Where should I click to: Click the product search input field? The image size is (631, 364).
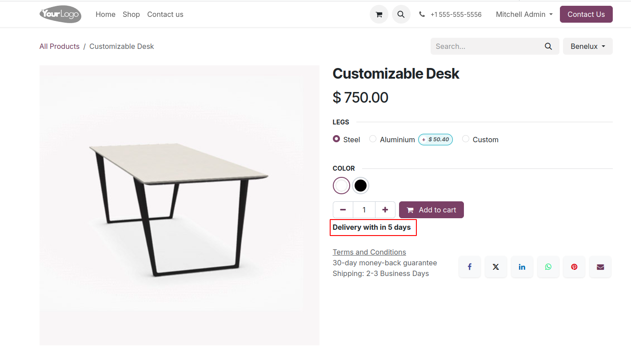click(x=487, y=46)
